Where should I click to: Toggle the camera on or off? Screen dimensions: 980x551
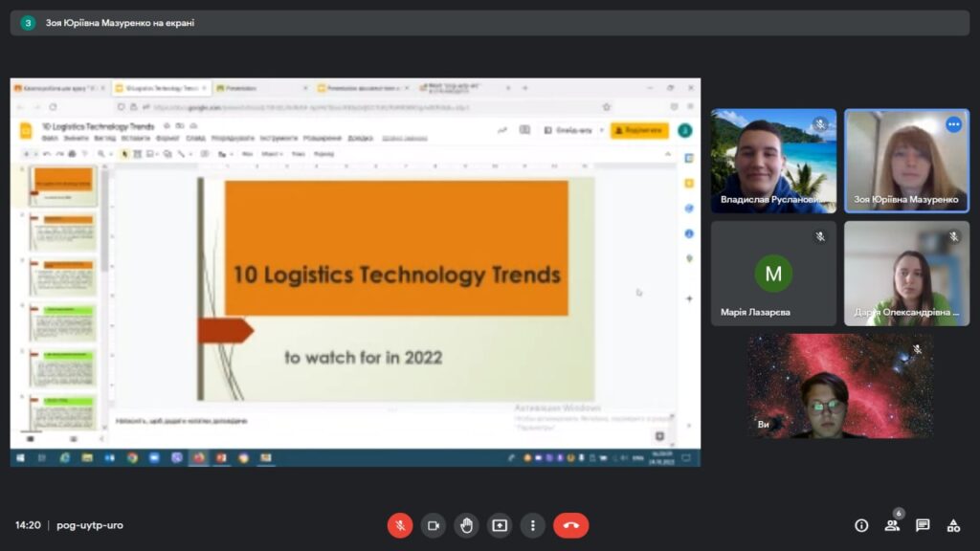[x=433, y=525]
